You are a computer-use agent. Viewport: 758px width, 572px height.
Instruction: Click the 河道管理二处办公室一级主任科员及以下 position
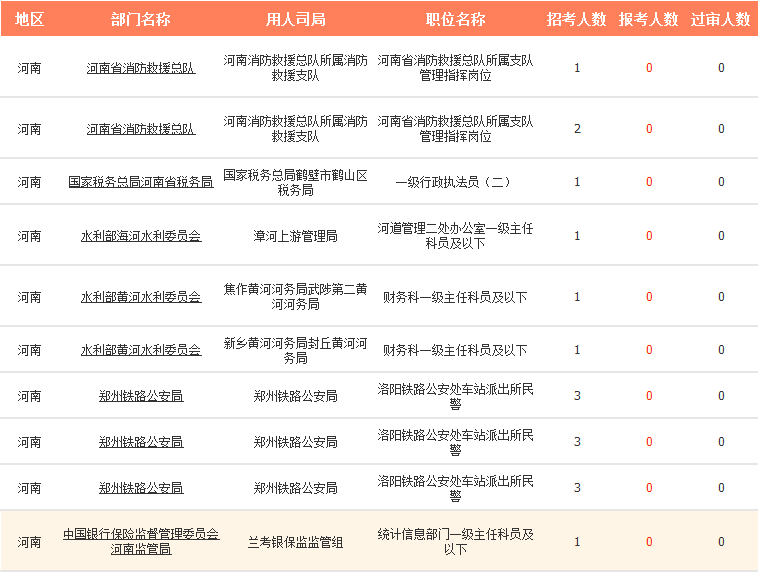tap(455, 235)
